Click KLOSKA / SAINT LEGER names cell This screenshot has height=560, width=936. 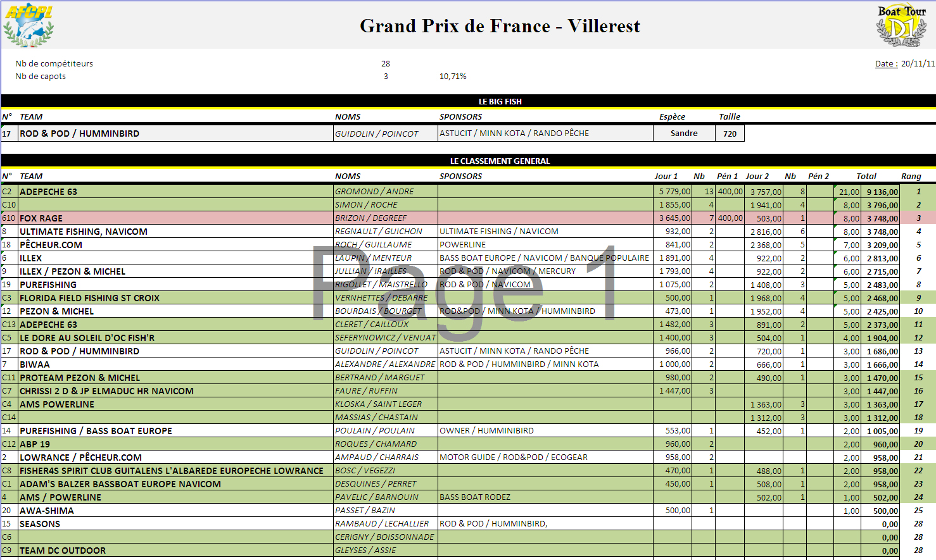[x=386, y=404]
